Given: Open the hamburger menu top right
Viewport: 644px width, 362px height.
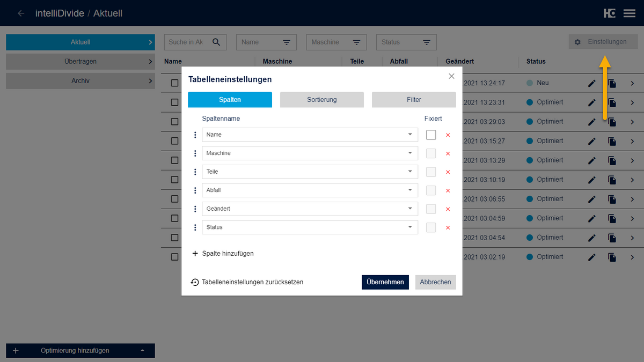Looking at the screenshot, I should 629,13.
